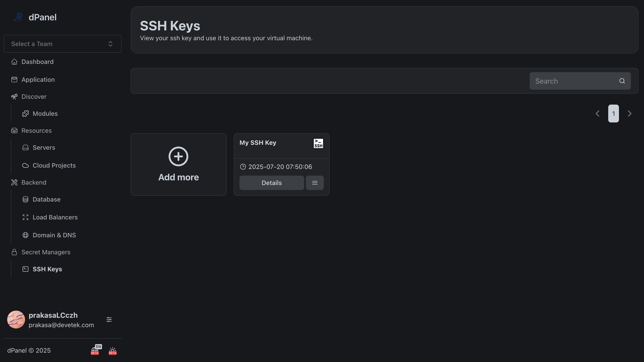This screenshot has width=644, height=362.
Task: Open the Dashboard menu item
Action: (37, 62)
